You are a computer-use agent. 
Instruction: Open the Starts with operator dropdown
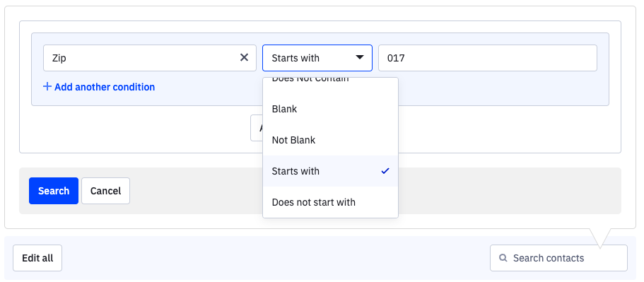click(317, 58)
